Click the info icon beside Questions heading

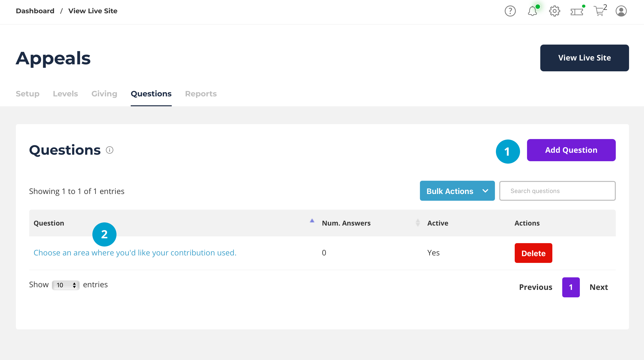(x=110, y=150)
